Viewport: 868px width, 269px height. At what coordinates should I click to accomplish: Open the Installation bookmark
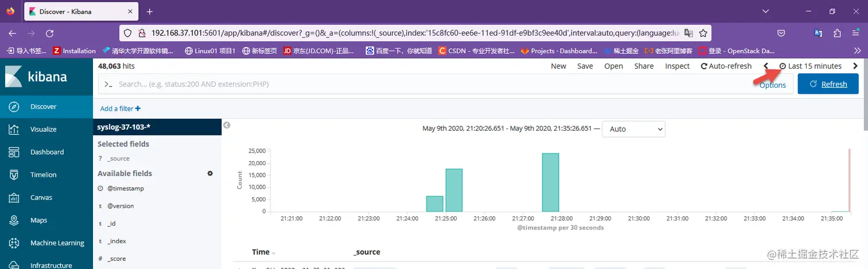[x=74, y=50]
